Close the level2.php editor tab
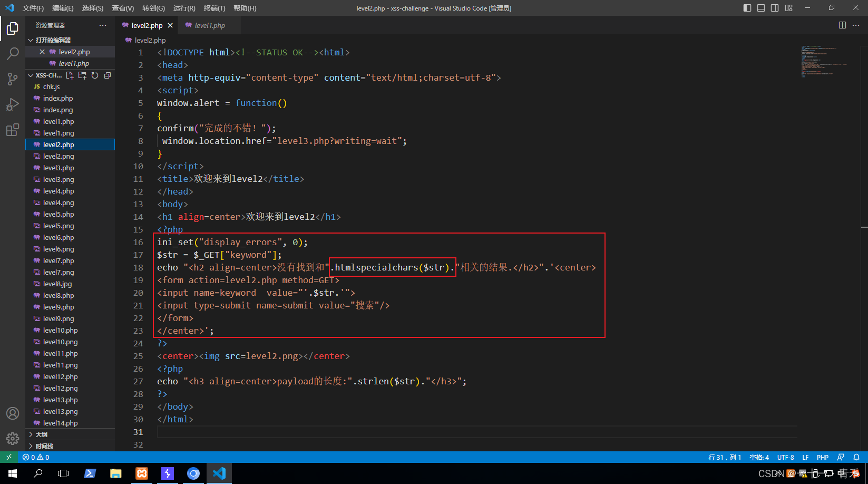The width and height of the screenshot is (868, 484). click(170, 25)
